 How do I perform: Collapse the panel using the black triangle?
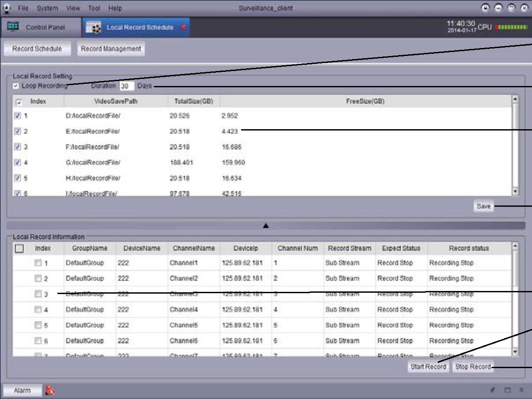266,226
